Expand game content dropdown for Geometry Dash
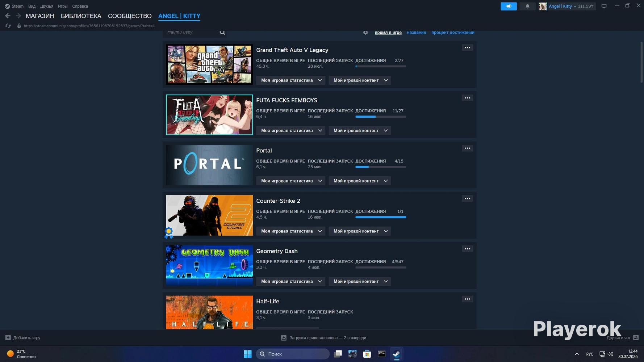 tap(360, 282)
